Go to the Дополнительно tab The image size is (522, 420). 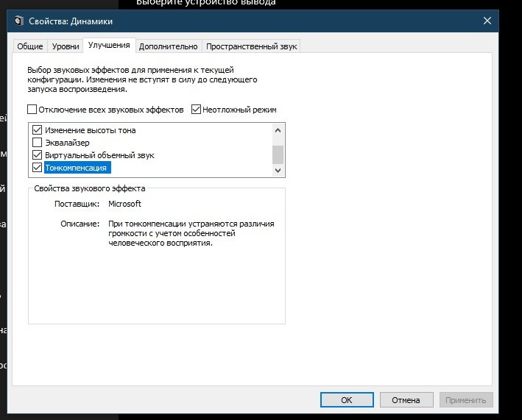(x=169, y=46)
